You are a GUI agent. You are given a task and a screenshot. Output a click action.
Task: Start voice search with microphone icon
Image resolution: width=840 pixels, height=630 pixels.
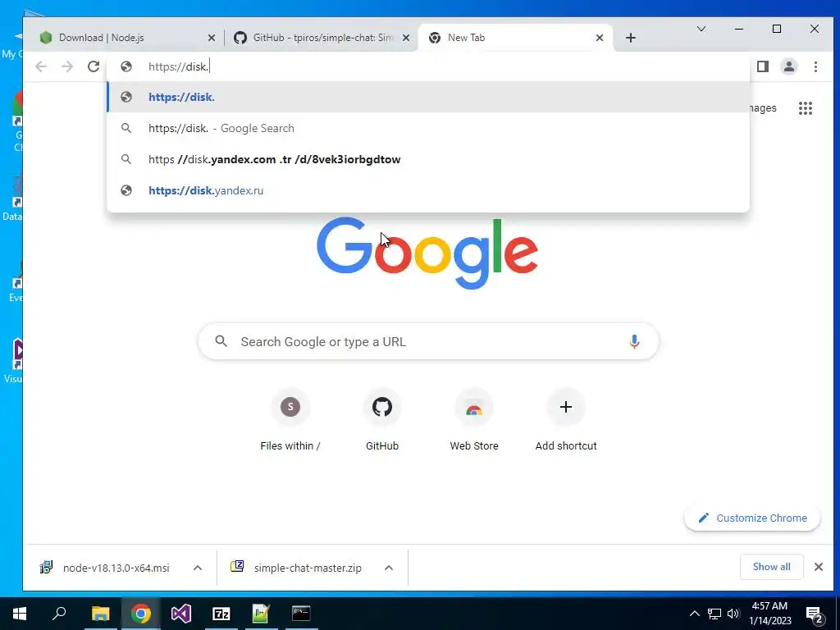[x=634, y=342]
